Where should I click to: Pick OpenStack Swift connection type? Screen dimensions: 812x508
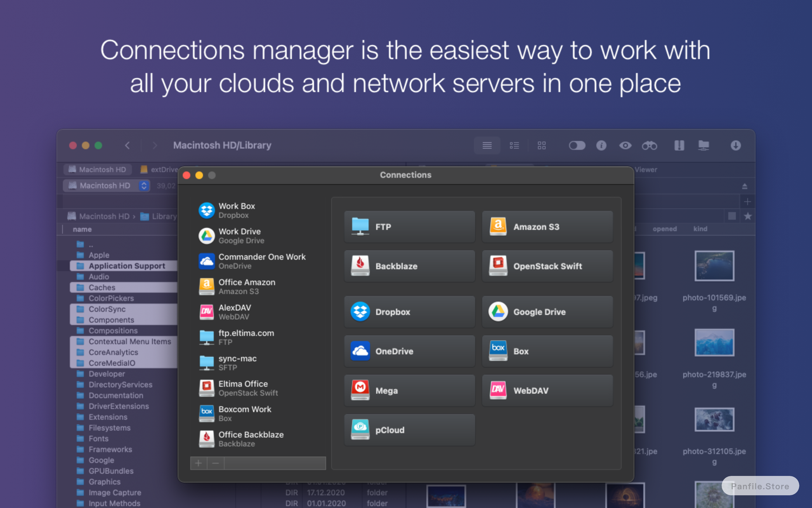(x=547, y=266)
